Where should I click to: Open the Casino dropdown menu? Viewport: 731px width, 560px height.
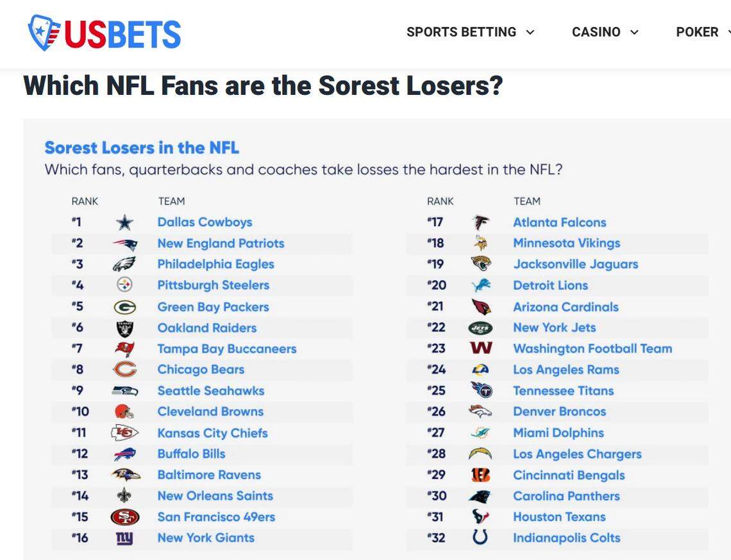[634, 31]
